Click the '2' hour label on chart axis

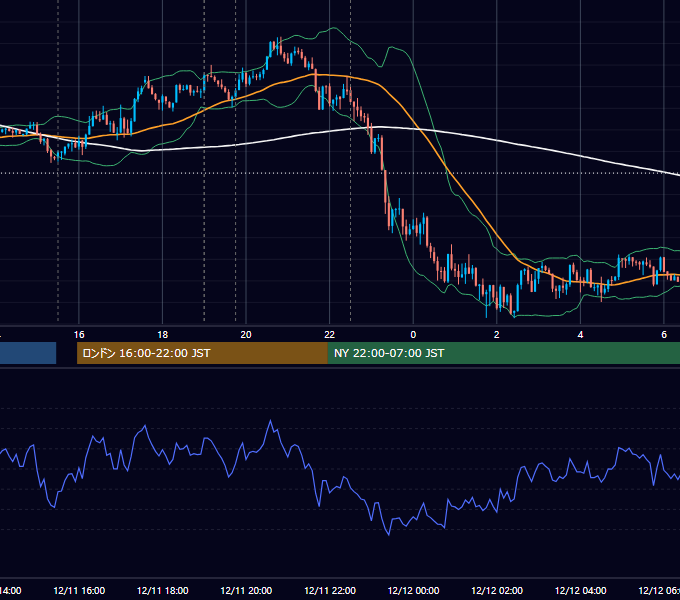497,335
